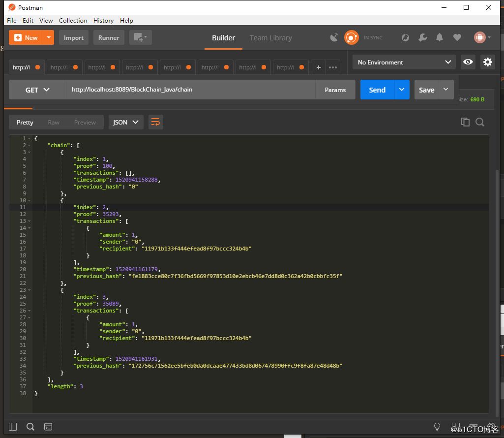This screenshot has width=504, height=438.
Task: Click the Params button
Action: tap(335, 90)
